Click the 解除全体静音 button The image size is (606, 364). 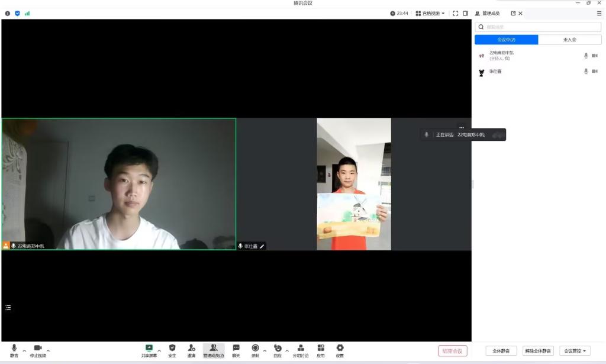[538, 351]
